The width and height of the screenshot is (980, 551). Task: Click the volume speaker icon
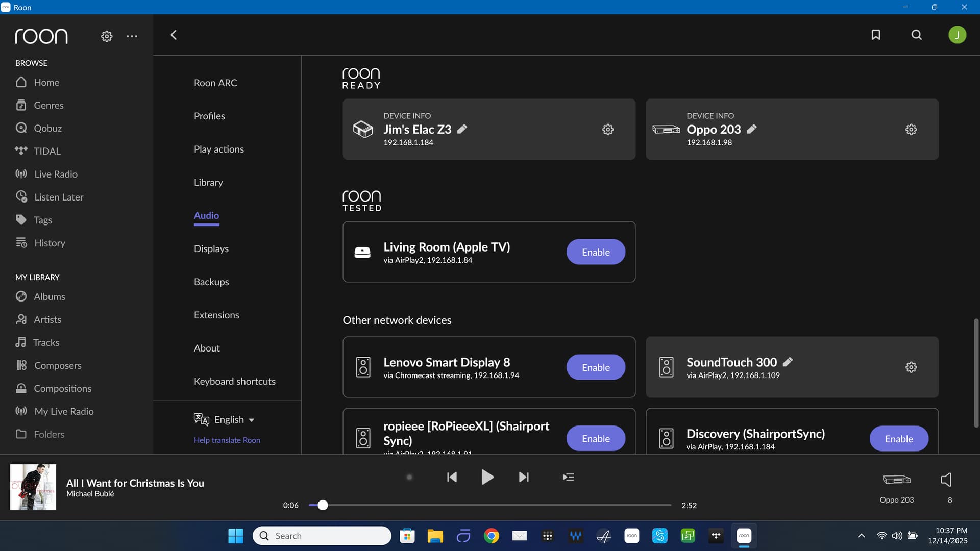click(x=946, y=480)
